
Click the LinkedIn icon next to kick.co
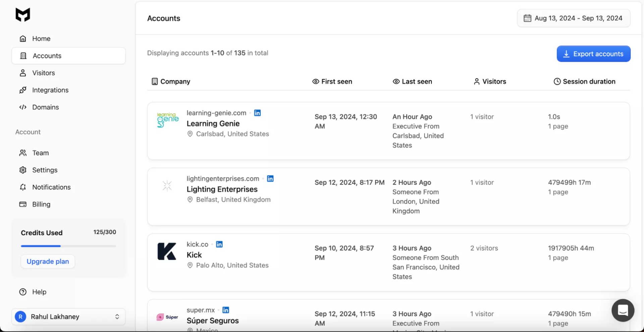coord(219,244)
